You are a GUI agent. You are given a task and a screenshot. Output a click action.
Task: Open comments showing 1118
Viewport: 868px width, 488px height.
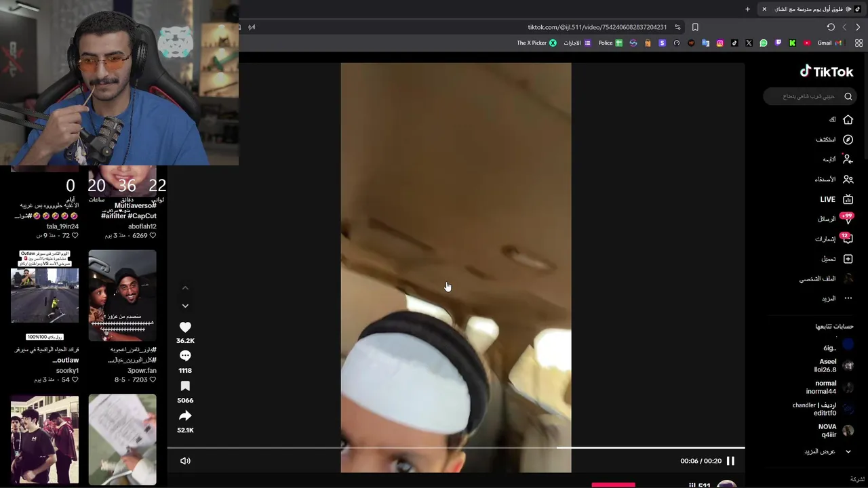pos(185,356)
